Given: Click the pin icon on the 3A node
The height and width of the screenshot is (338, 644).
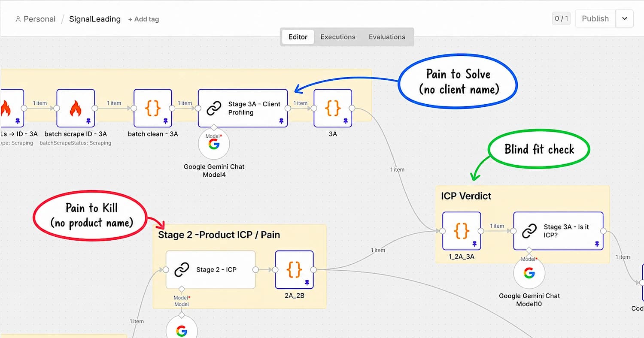Looking at the screenshot, I should [x=346, y=121].
